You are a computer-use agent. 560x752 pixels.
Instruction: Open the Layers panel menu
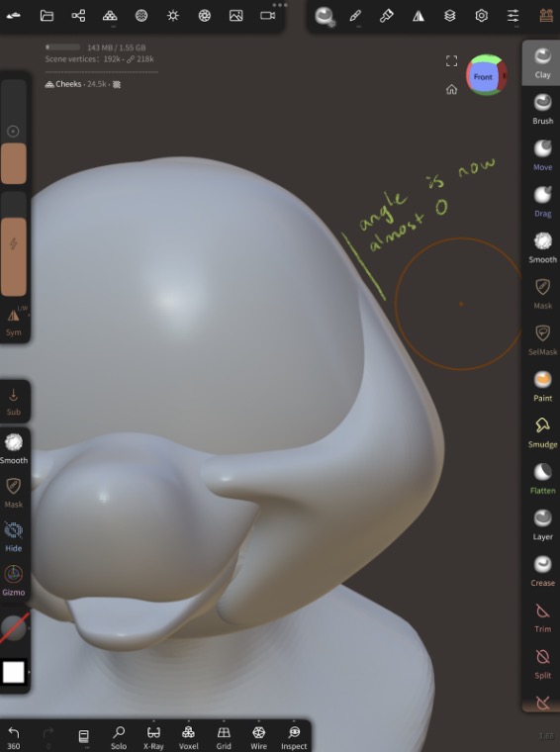coord(449,16)
